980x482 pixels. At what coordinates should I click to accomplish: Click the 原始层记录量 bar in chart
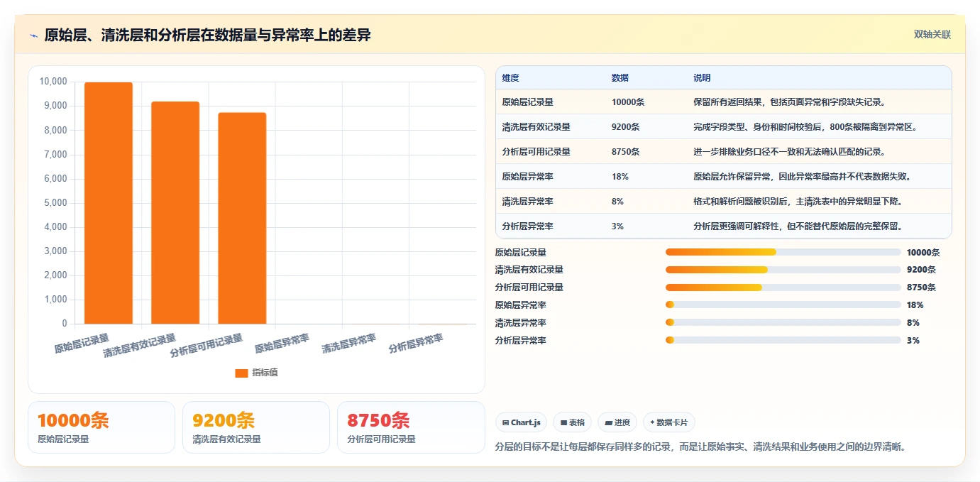(x=109, y=203)
